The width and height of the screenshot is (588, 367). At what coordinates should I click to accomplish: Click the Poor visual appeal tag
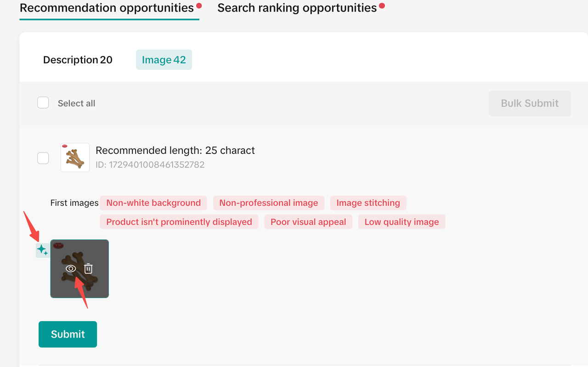[308, 222]
